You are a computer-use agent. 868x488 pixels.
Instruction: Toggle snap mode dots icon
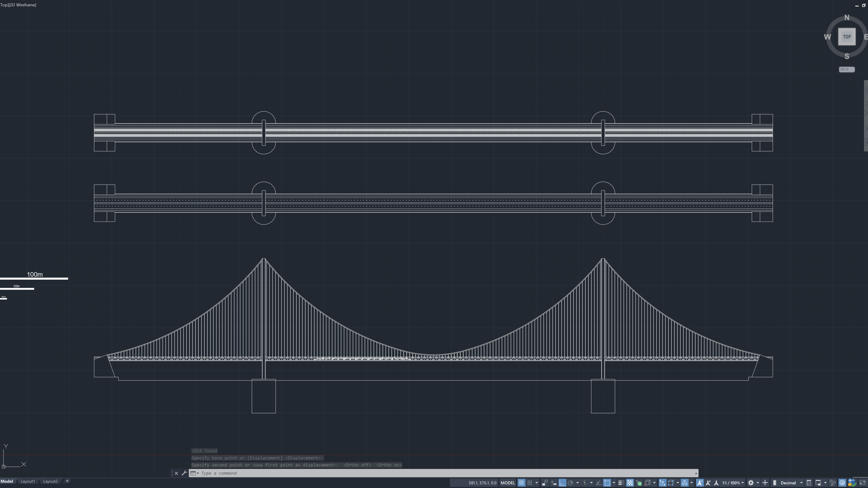pos(530,483)
